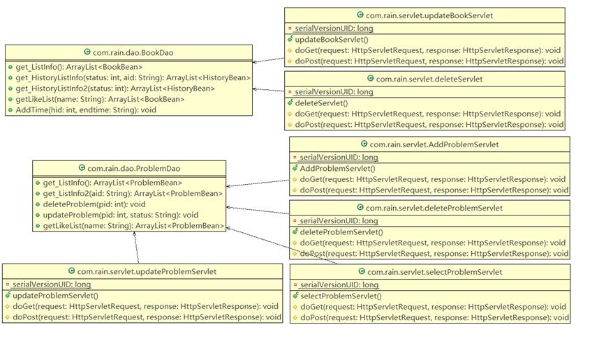613x364 pixels.
Task: Click the green public icon of get_ListInfo2(aid: String)
Action: (38, 194)
